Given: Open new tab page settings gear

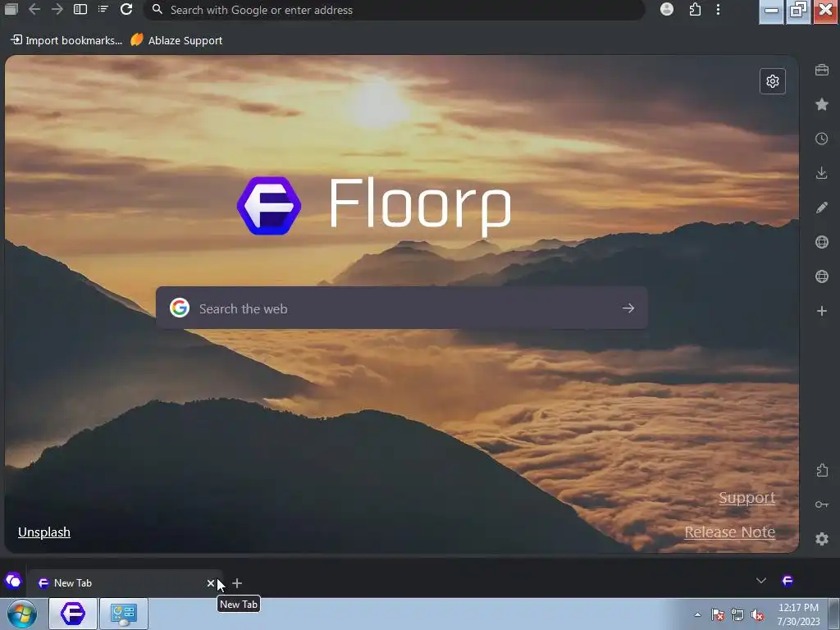Looking at the screenshot, I should [773, 81].
